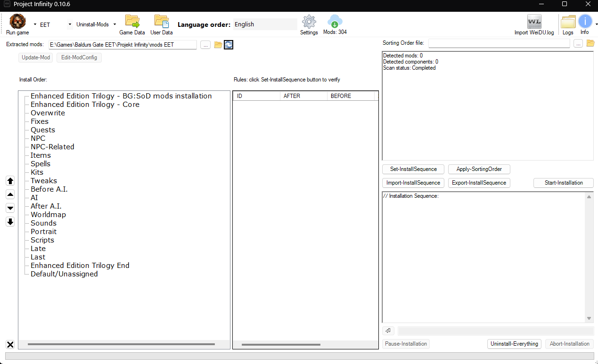Viewport: 598px width, 364px height.
Task: Select the Worldmap category in tree
Action: [x=48, y=215]
